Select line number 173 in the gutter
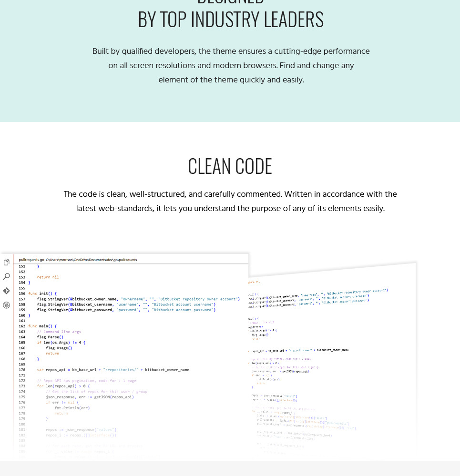The image size is (460, 476). (22, 386)
